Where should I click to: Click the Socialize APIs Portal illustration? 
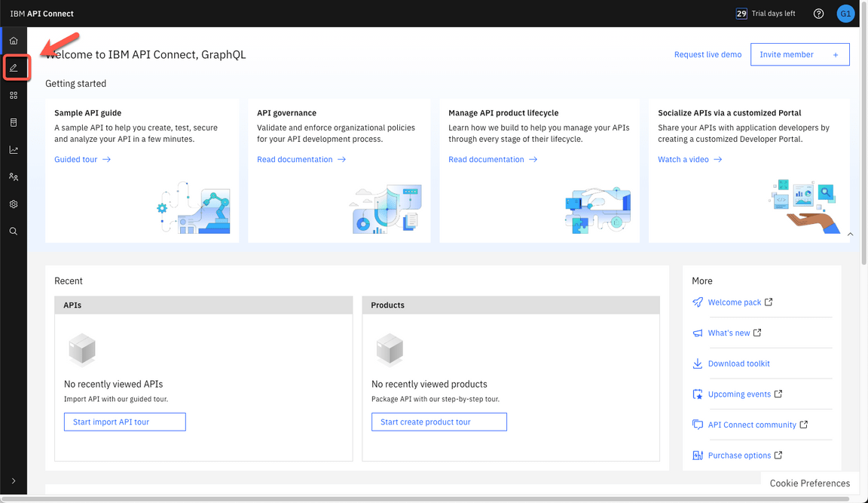(x=805, y=206)
